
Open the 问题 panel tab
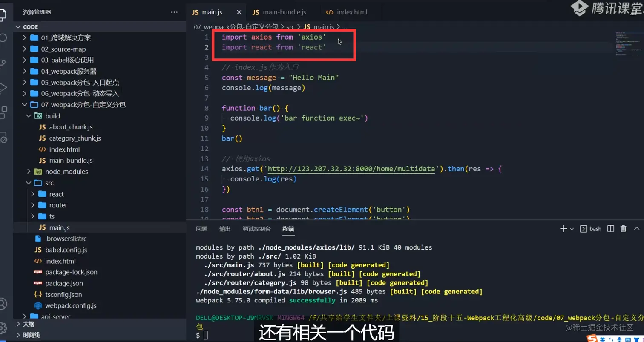tap(201, 229)
